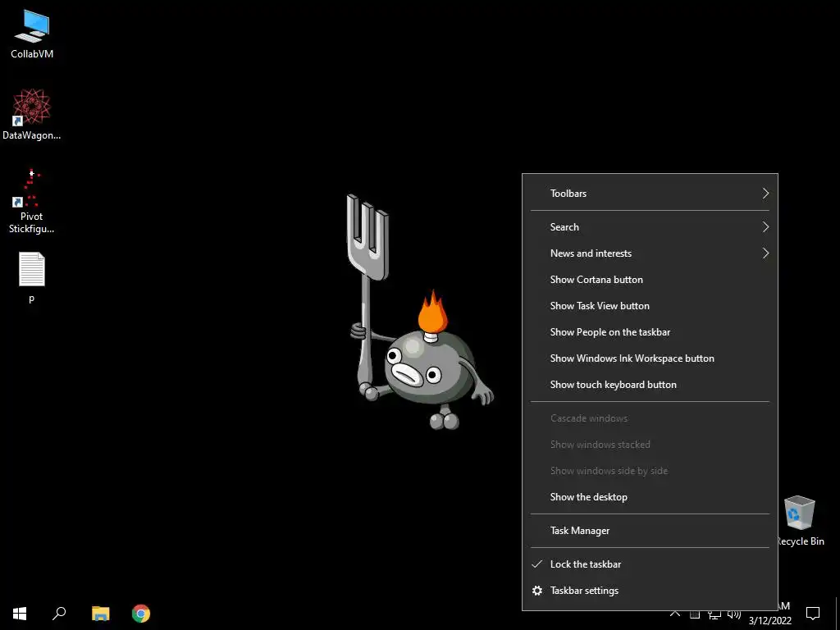
Task: Open Task Manager from the context menu
Action: [650, 531]
